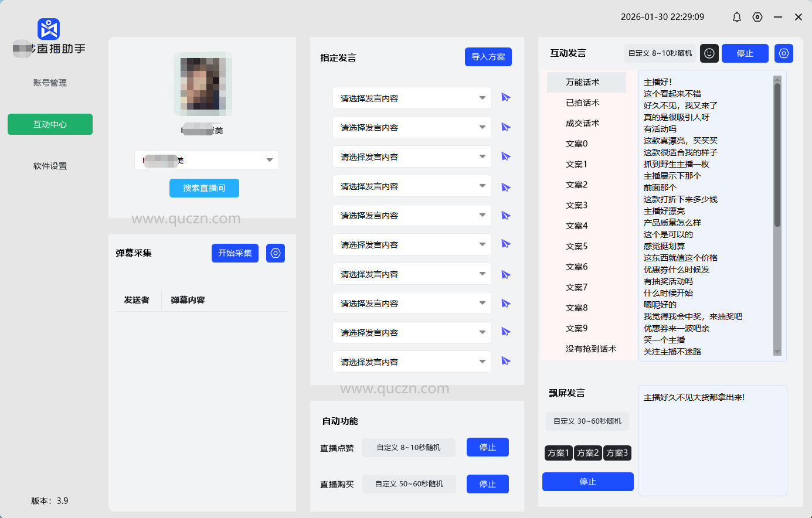The width and height of the screenshot is (812, 518).
Task: Expand the first 请选择发言内容 dropdown
Action: (x=412, y=98)
